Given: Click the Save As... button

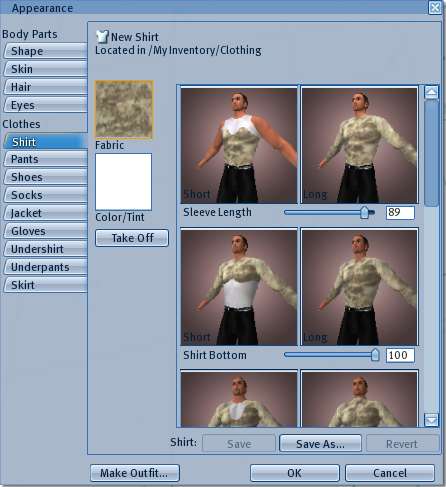Looking at the screenshot, I should coord(320,444).
